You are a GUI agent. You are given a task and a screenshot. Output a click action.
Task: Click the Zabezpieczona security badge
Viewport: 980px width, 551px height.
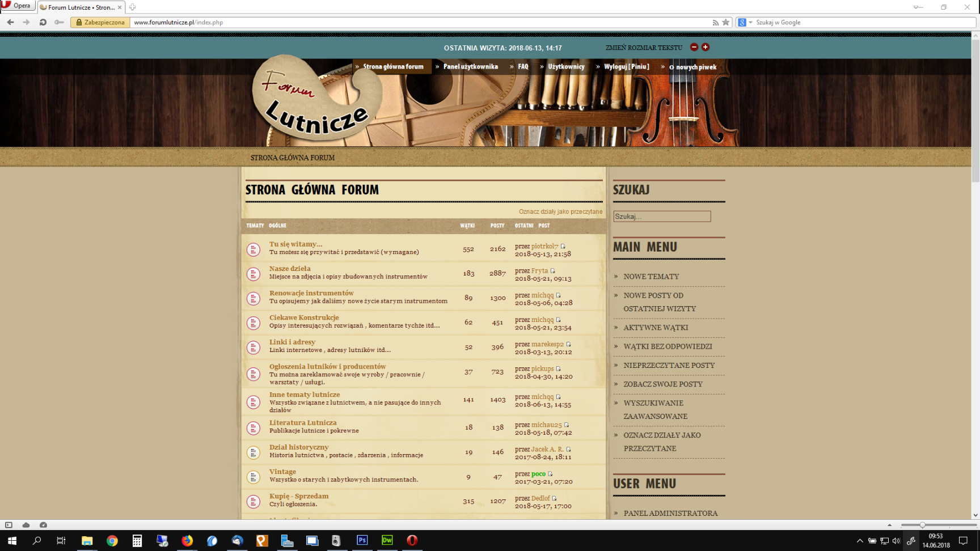(100, 23)
